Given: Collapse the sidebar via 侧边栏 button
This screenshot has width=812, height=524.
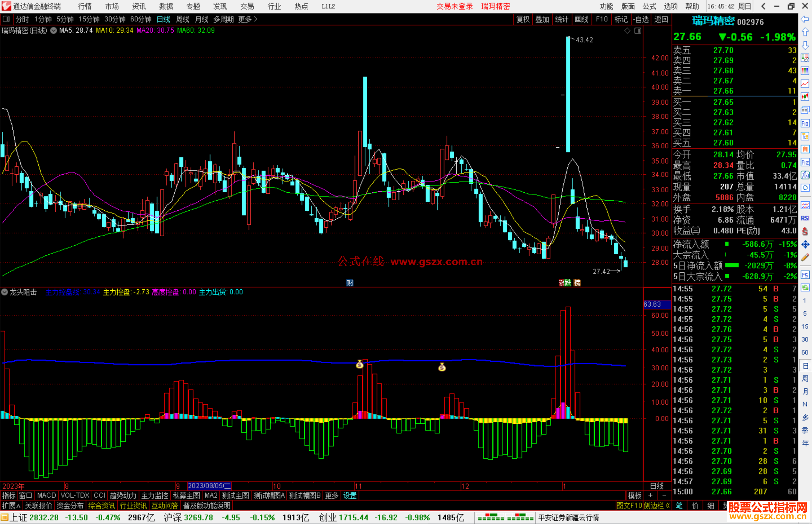Looking at the screenshot, I should point(657,506).
